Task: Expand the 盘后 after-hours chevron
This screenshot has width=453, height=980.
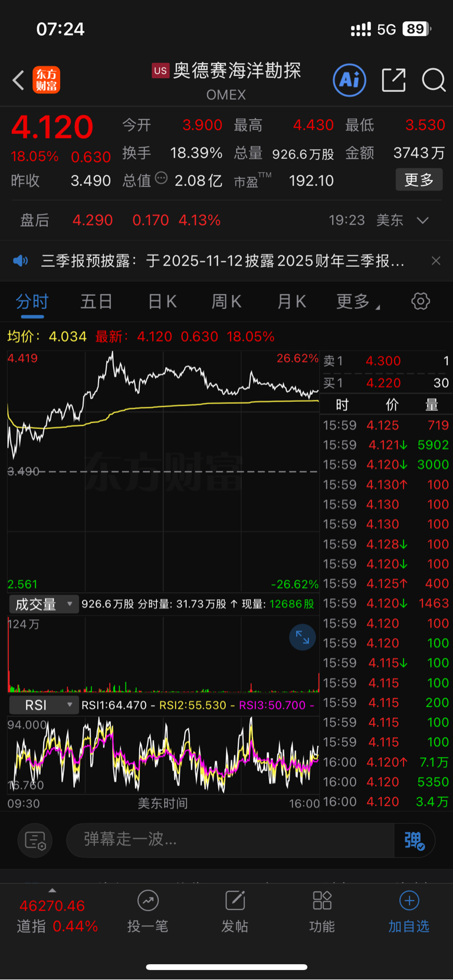Action: tap(422, 220)
